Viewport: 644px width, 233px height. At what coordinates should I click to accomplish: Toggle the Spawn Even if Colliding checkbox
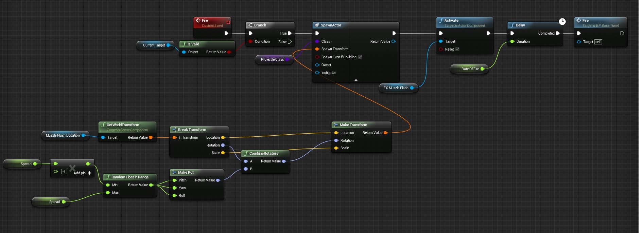tap(360, 57)
